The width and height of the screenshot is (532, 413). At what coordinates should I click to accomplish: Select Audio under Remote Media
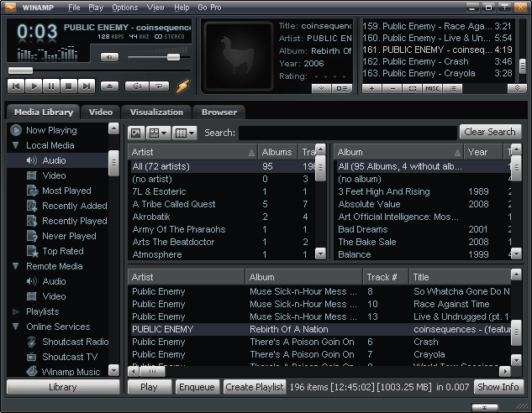(x=54, y=281)
